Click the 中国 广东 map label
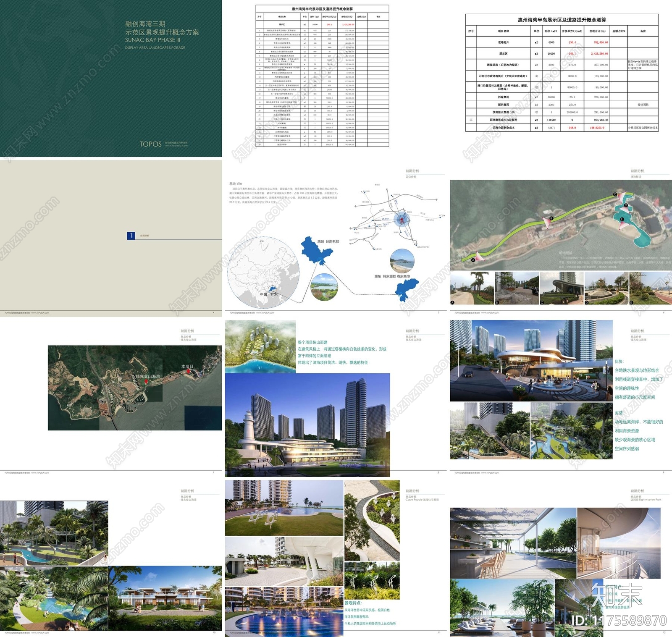The height and width of the screenshot is (637, 672). pyautogui.click(x=269, y=294)
